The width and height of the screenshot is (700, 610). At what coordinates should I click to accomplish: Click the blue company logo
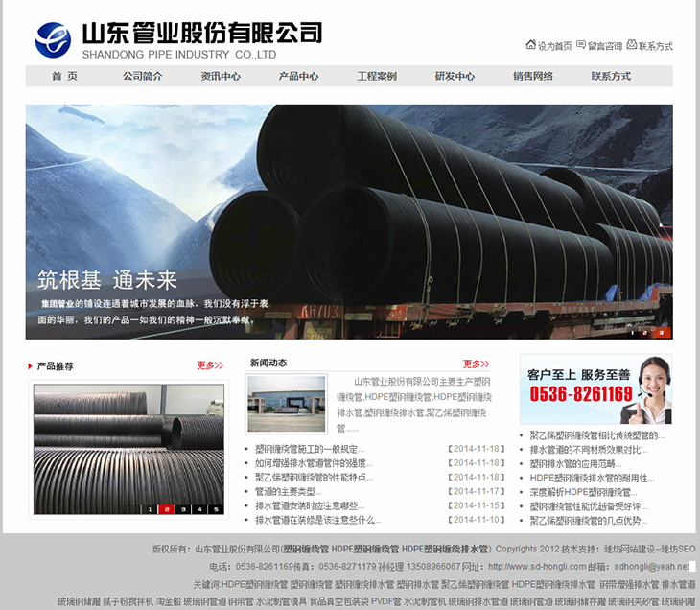[53, 39]
